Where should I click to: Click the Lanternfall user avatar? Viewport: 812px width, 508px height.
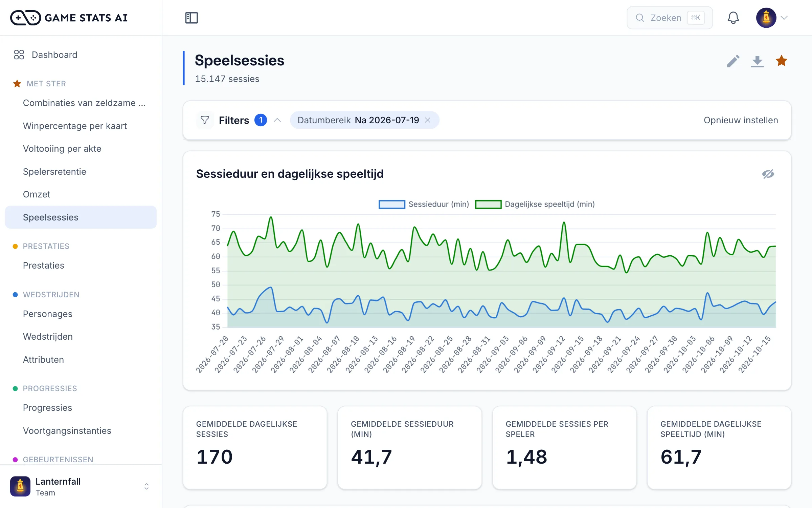point(766,18)
